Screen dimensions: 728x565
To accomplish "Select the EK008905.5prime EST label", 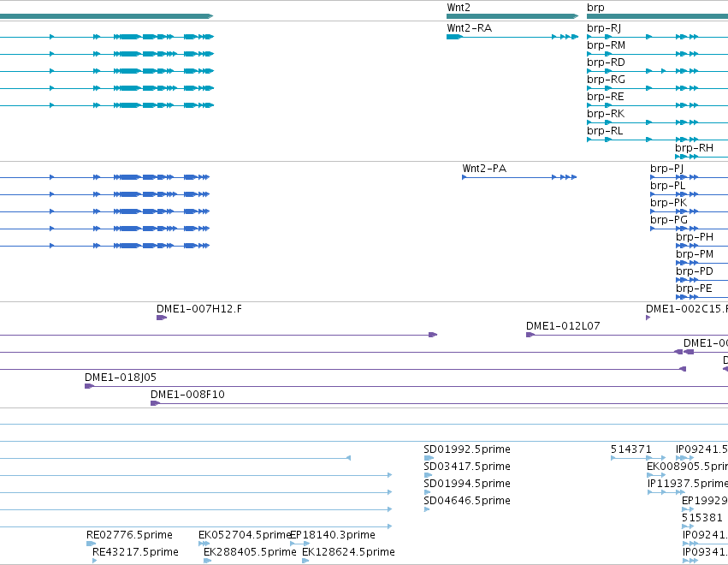I will (x=687, y=467).
